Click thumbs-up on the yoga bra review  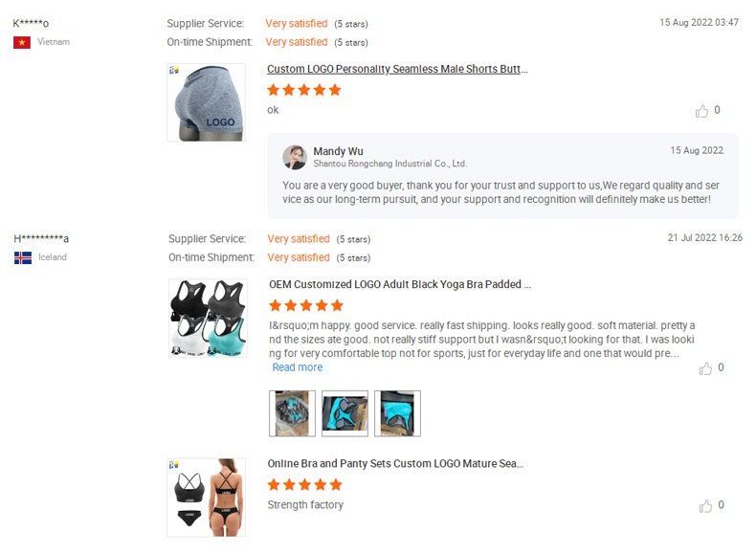[x=705, y=368]
